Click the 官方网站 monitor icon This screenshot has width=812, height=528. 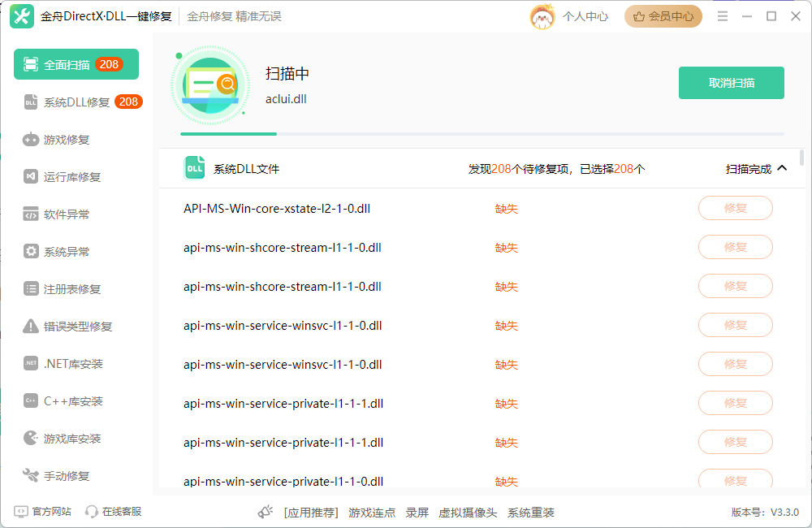pyautogui.click(x=21, y=512)
